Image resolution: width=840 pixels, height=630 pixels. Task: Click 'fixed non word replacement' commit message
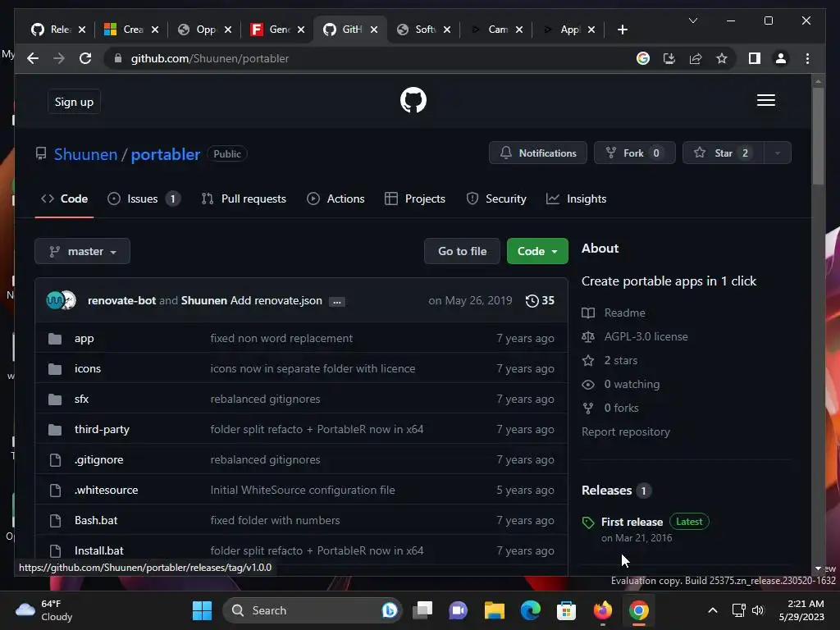point(281,339)
